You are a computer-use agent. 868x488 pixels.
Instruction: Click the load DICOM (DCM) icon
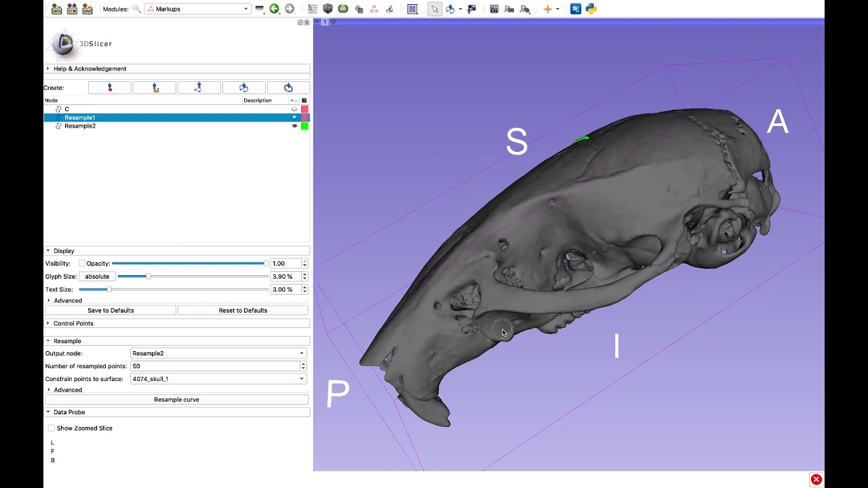pyautogui.click(x=72, y=9)
